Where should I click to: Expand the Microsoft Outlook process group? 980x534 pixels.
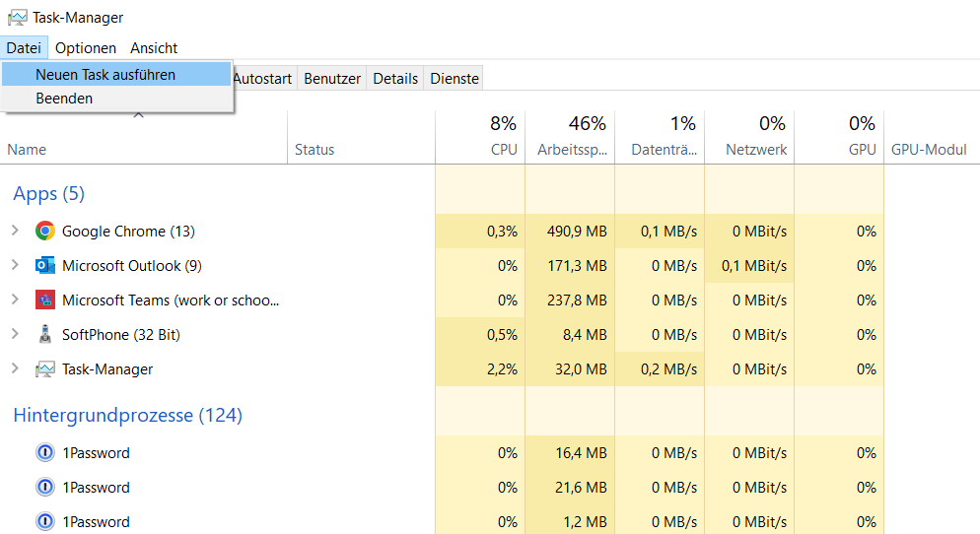[15, 265]
